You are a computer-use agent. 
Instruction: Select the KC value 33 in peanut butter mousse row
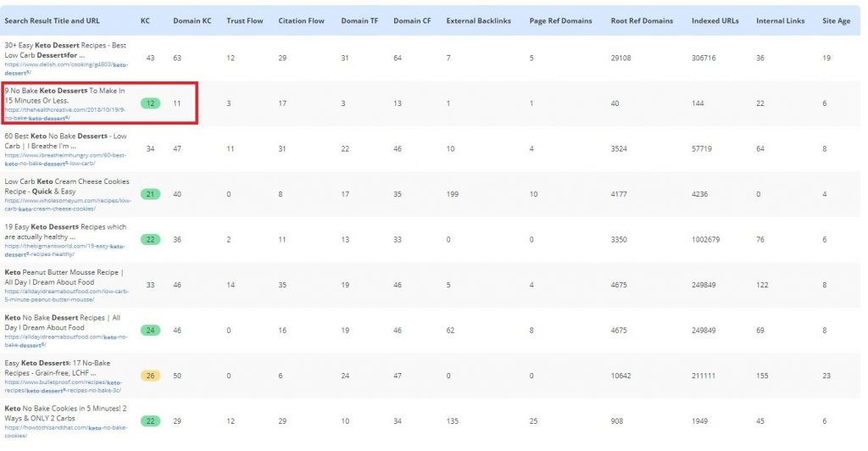click(x=150, y=285)
